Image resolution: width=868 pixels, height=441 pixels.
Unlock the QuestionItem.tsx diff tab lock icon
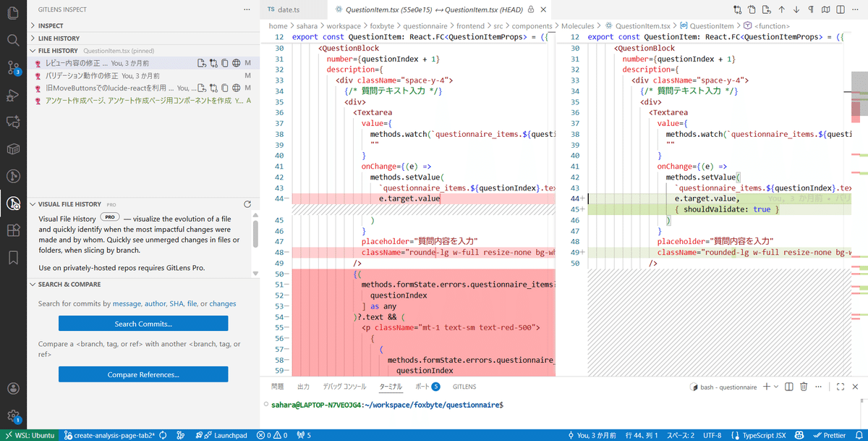point(530,9)
